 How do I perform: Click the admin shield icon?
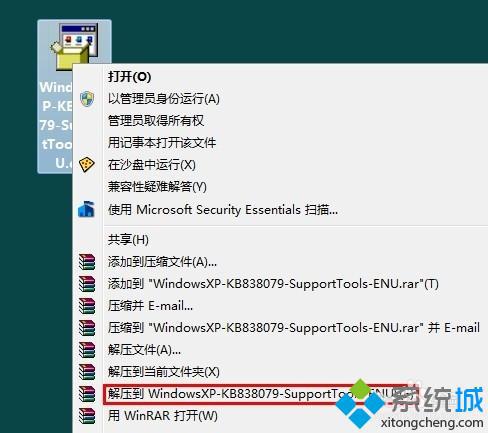click(x=87, y=99)
